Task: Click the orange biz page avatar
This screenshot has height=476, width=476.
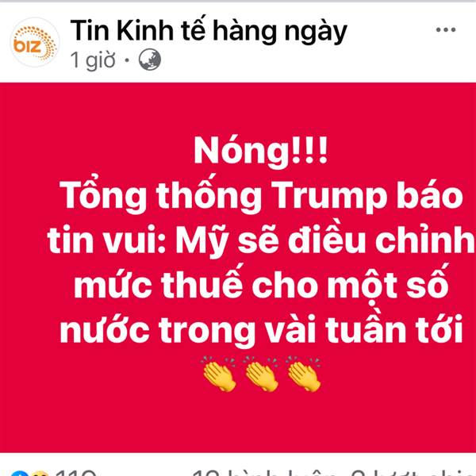Action: pos(35,42)
